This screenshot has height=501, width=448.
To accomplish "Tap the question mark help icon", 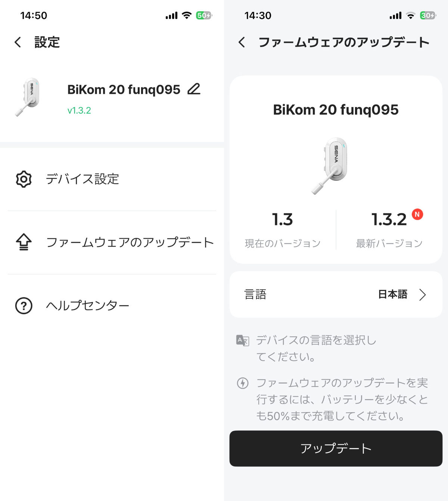I will [24, 306].
